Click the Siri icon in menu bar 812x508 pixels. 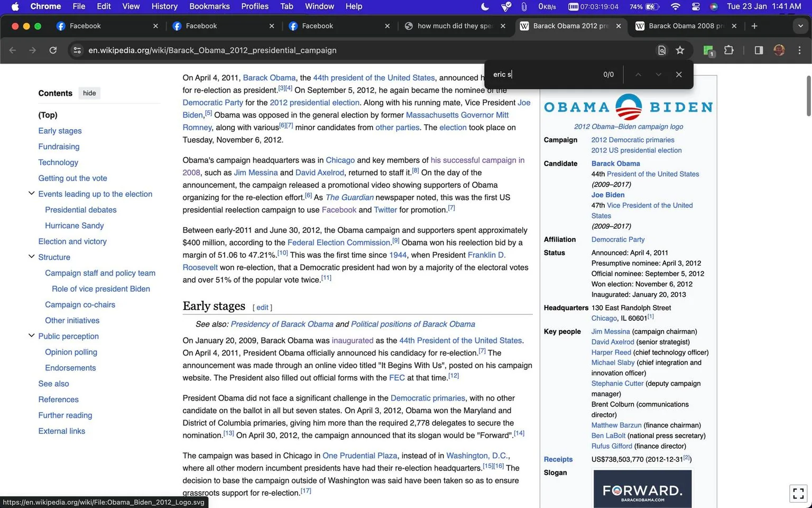tap(714, 6)
